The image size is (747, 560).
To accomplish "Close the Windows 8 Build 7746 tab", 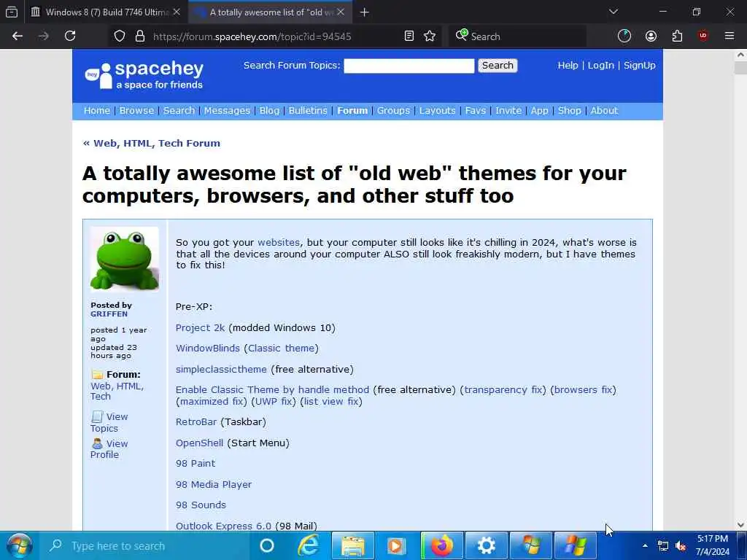I will (x=177, y=12).
